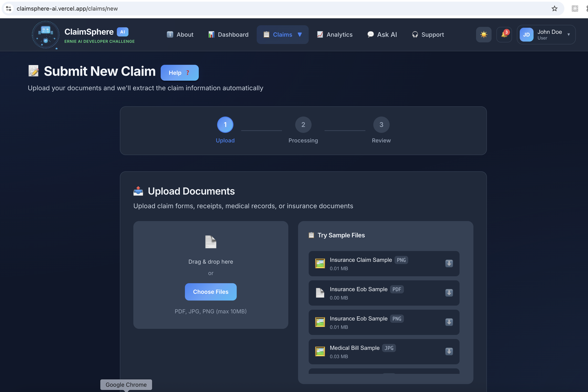Download Medical Bill Sample JPG
Image resolution: width=588 pixels, height=392 pixels.
click(x=449, y=351)
